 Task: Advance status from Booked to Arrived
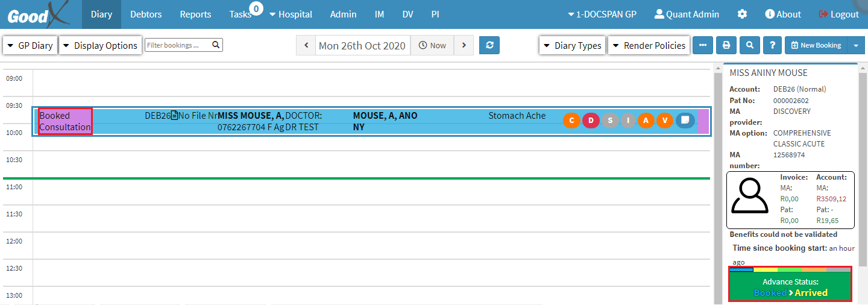(x=790, y=287)
